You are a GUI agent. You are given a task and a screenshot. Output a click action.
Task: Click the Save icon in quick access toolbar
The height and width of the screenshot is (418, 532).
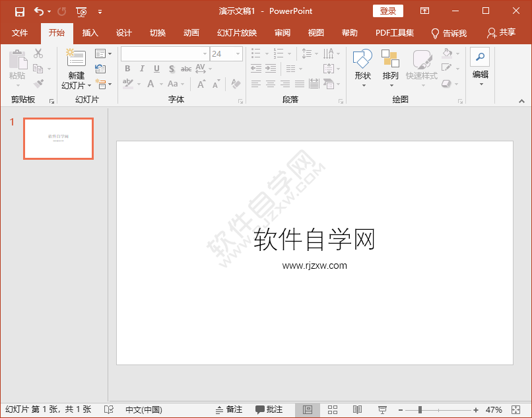pyautogui.click(x=20, y=11)
